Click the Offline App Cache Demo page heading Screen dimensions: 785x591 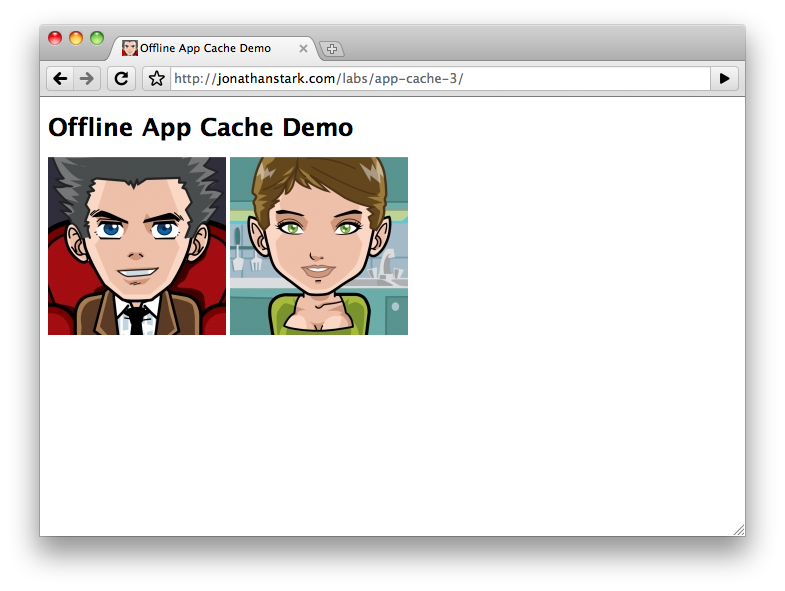(x=200, y=127)
